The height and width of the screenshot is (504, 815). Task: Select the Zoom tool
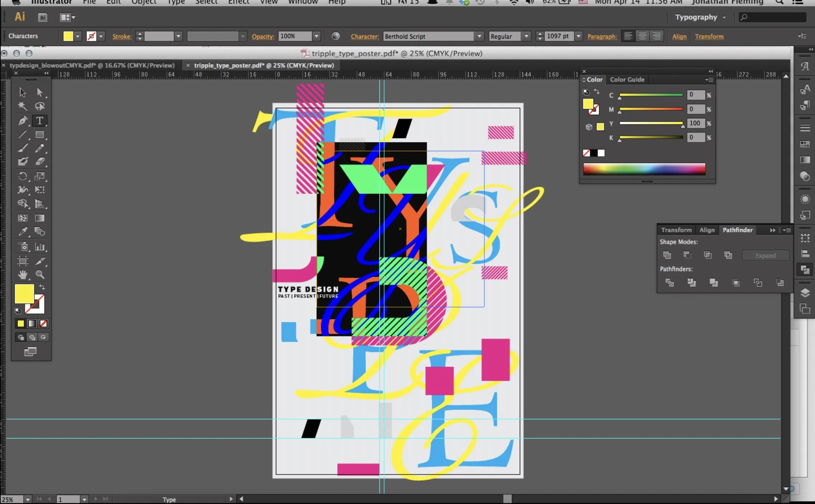tap(40, 275)
